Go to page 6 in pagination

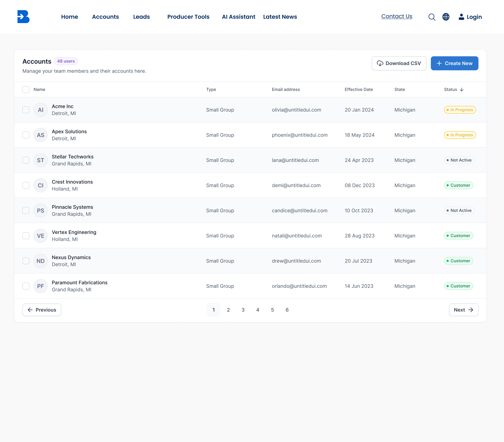point(287,310)
